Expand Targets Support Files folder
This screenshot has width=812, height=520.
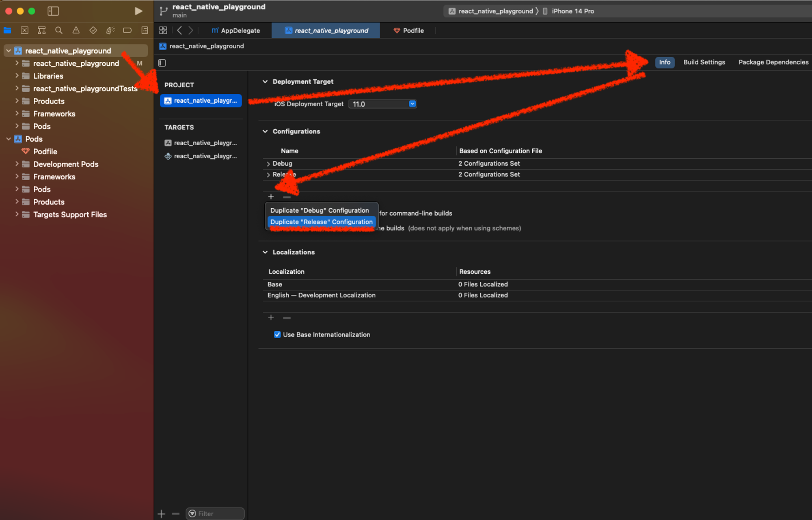pos(17,214)
